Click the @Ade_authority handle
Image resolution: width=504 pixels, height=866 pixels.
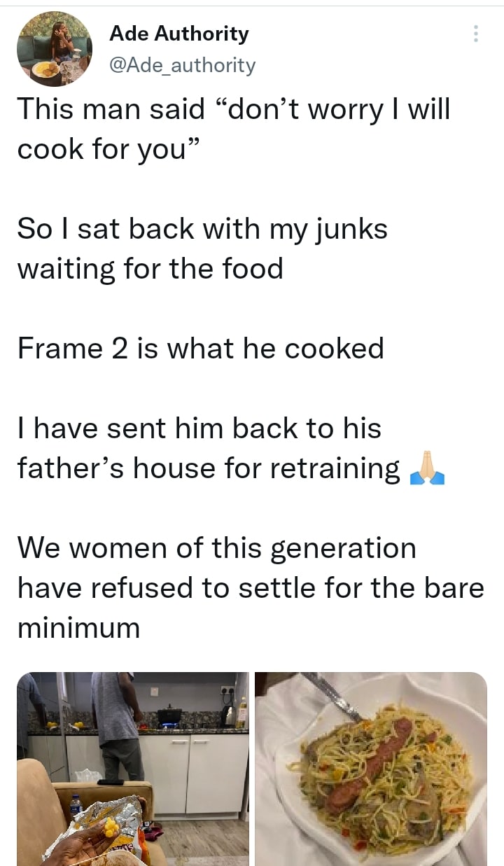(x=183, y=65)
